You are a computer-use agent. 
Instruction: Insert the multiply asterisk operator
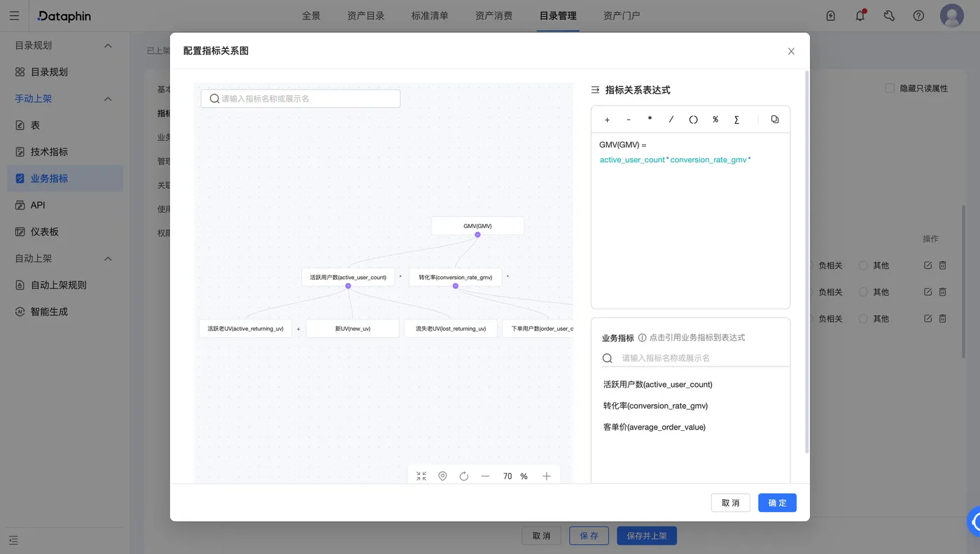(x=650, y=120)
